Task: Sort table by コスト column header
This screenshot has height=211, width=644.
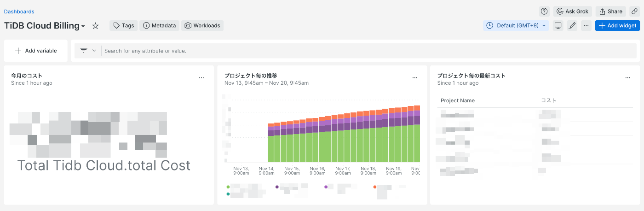Action: 548,100
